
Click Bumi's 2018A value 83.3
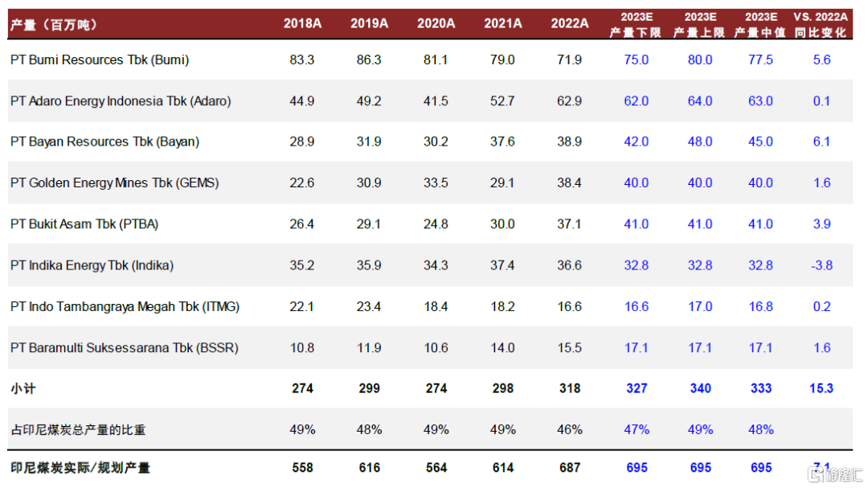pos(301,59)
